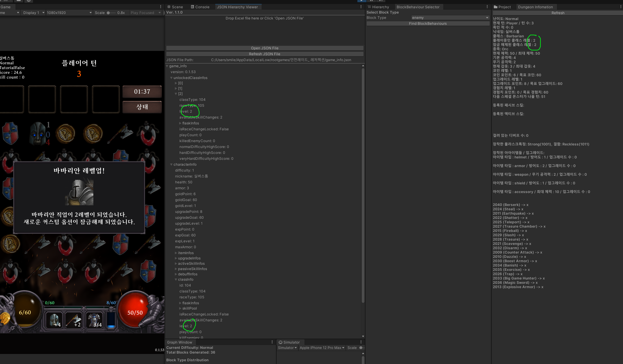Open the Graph Window options menu

272,342
